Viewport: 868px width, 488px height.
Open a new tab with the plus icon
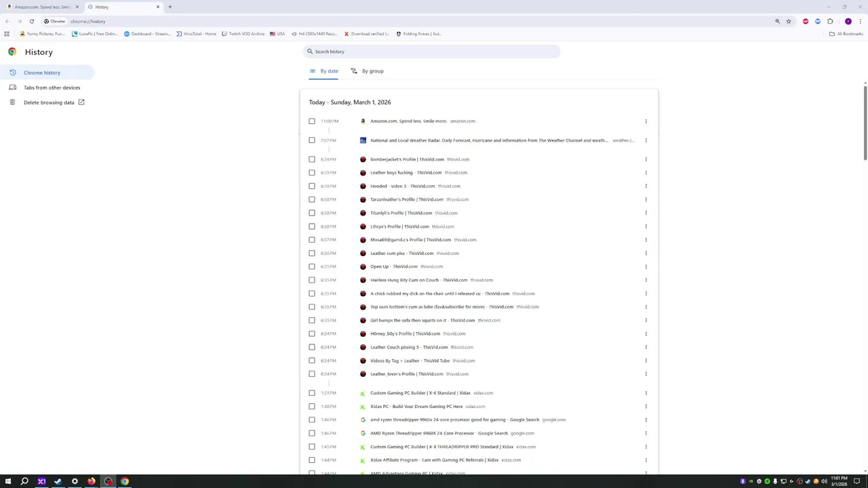point(170,7)
